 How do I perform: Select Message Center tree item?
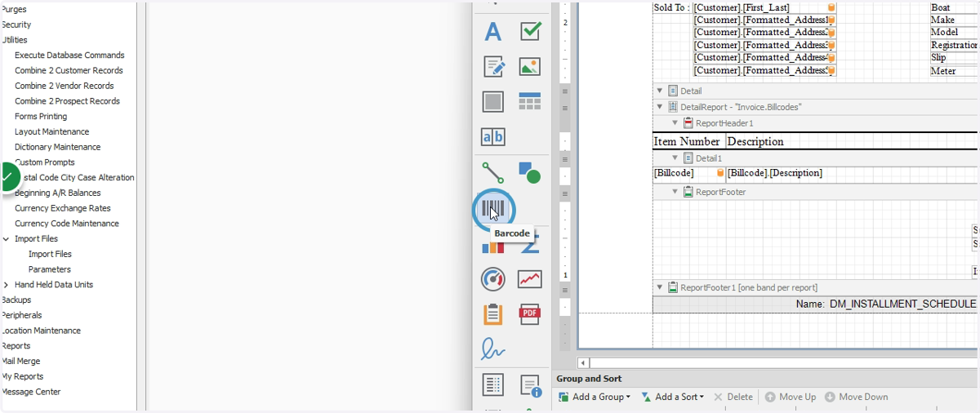pos(31,392)
